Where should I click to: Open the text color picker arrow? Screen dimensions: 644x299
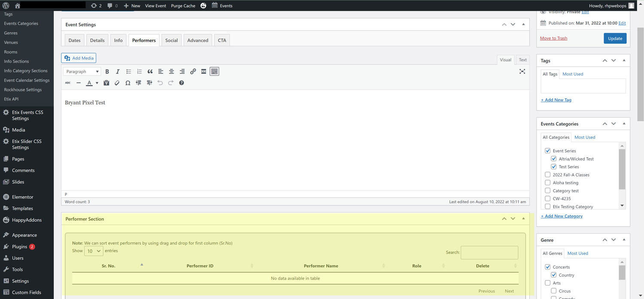97,83
